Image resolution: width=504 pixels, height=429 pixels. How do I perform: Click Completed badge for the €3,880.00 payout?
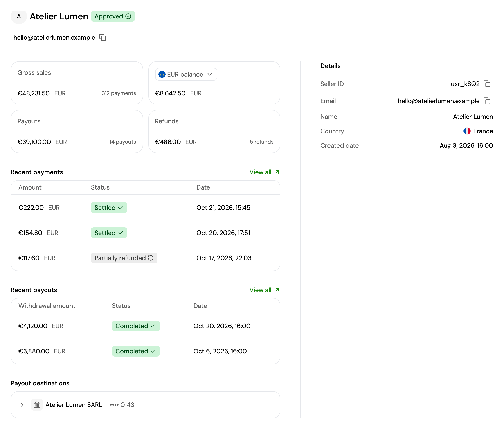click(x=136, y=351)
